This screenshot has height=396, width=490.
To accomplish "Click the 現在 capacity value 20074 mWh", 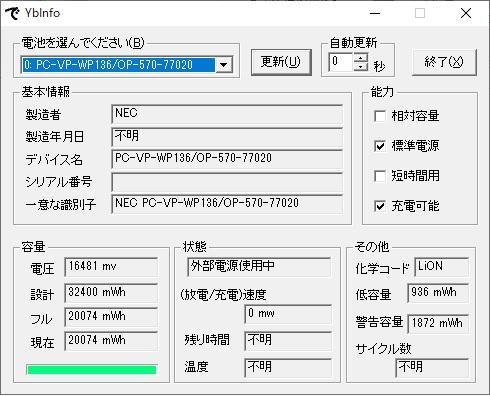I will click(x=111, y=341).
